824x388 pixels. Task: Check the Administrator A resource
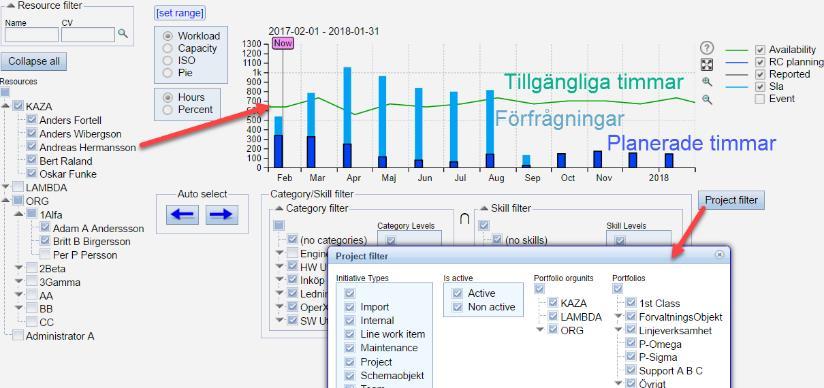click(x=18, y=335)
